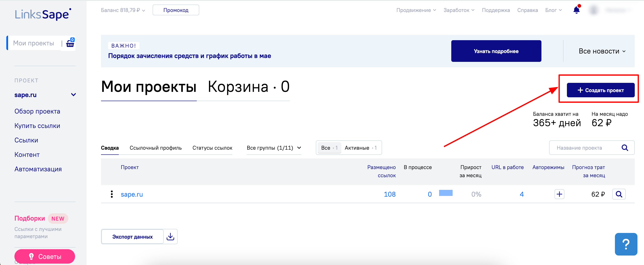Screen dimensions: 644x265
Task: Click the 4 URL в работе value
Action: [x=522, y=194]
